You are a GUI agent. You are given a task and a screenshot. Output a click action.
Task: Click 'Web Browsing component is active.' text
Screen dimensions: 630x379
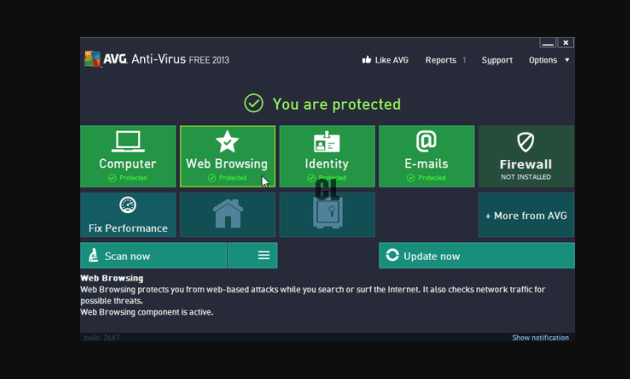pyautogui.click(x=147, y=312)
